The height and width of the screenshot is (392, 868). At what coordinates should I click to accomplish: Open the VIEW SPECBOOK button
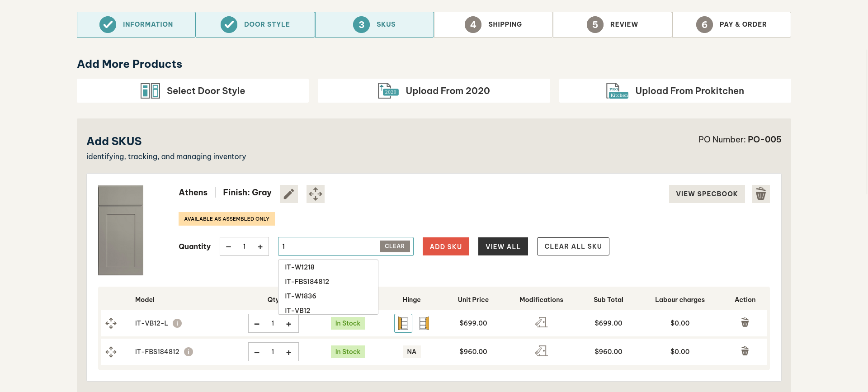tap(707, 194)
